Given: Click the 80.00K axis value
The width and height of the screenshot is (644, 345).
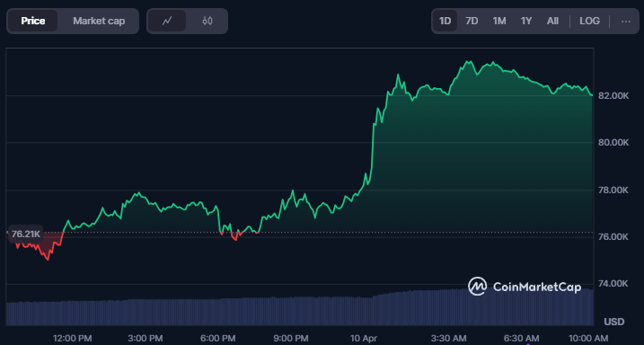Looking at the screenshot, I should [613, 143].
